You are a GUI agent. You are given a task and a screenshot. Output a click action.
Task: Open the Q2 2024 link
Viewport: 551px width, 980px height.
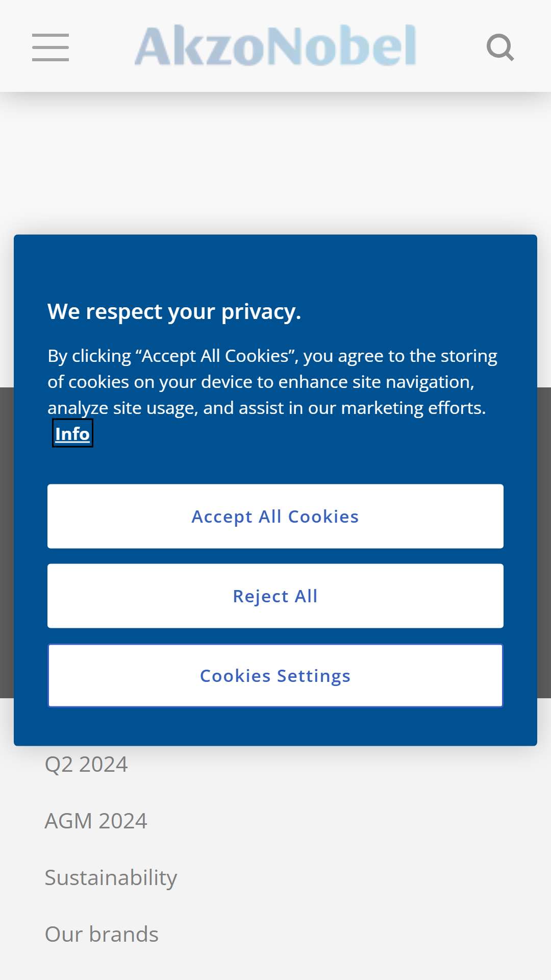[86, 765]
